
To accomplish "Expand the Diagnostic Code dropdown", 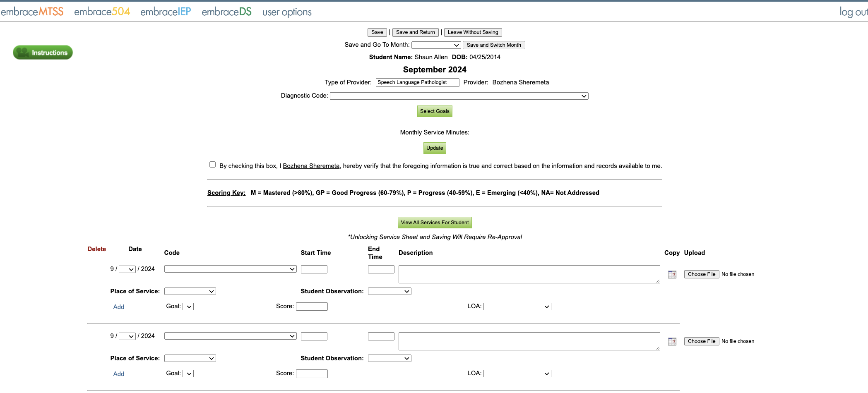I will [x=459, y=96].
